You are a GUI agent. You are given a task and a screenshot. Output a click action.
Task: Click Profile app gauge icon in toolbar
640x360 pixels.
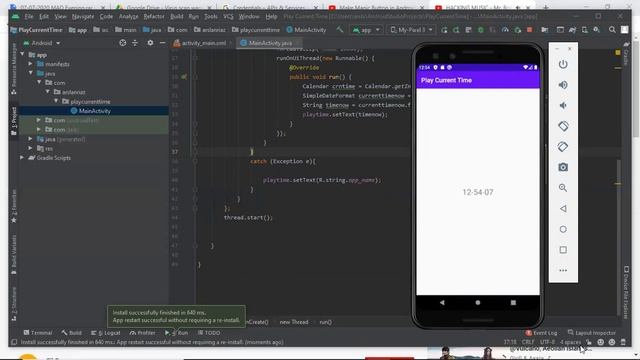click(505, 30)
